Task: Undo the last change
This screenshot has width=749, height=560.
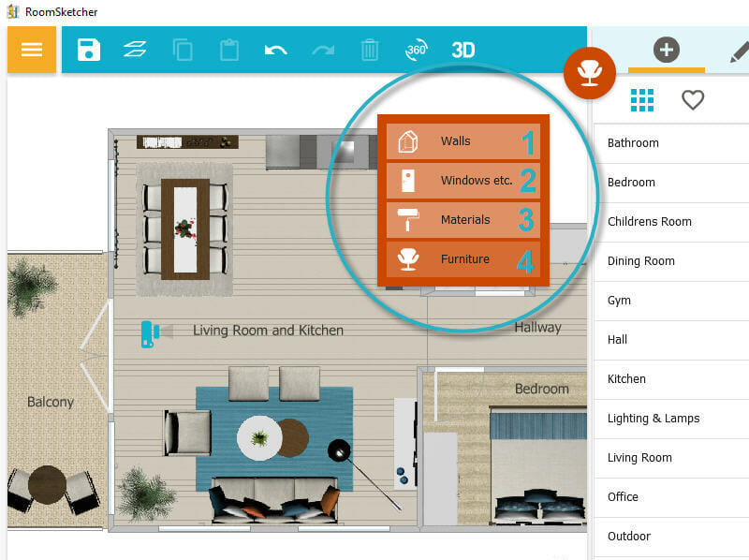Action: coord(277,50)
